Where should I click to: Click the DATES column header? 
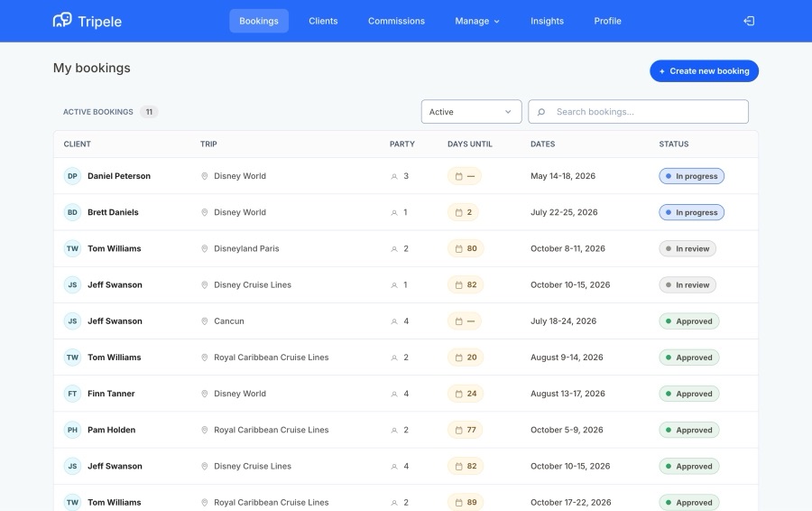click(543, 144)
